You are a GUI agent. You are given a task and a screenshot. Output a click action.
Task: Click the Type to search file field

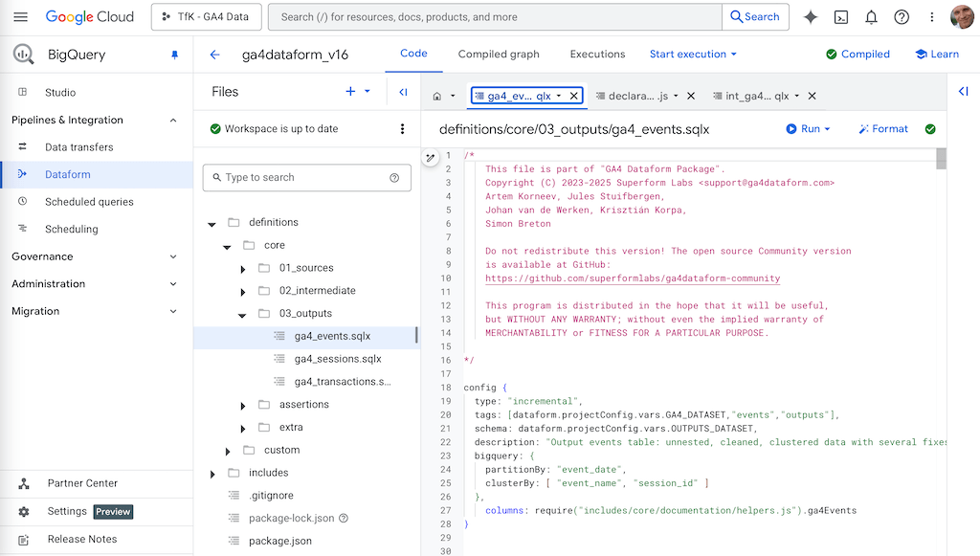point(307,177)
